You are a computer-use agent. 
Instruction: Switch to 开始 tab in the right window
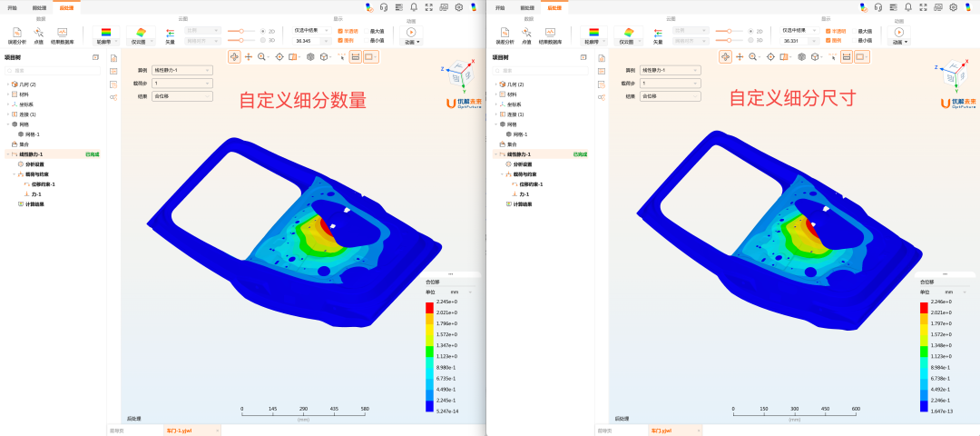[500, 7]
